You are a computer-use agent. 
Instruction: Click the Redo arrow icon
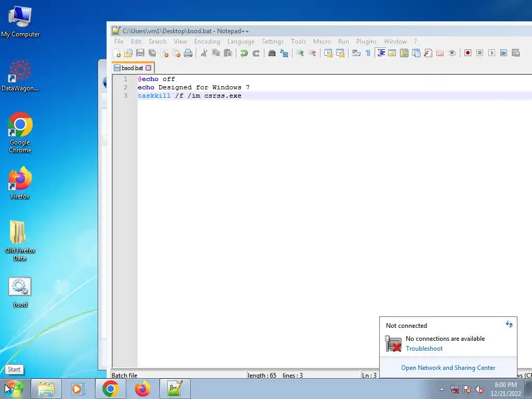(x=256, y=53)
